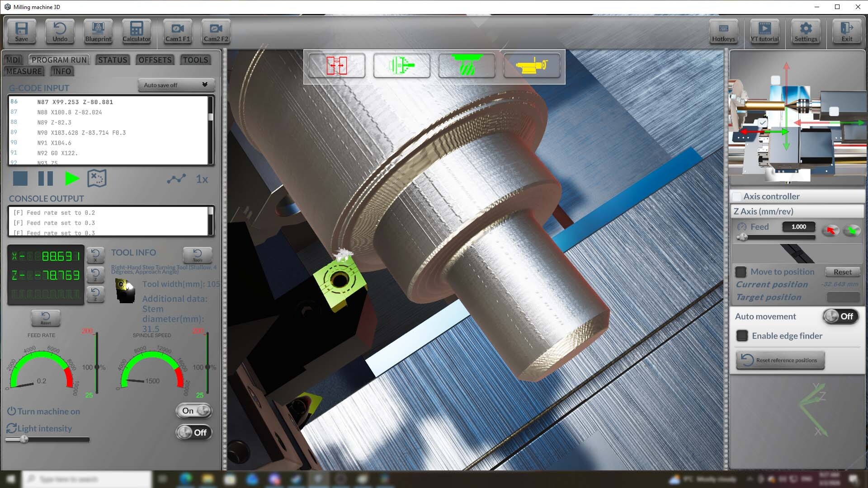This screenshot has height=488, width=868.
Task: Check the Move to position box
Action: pos(741,272)
